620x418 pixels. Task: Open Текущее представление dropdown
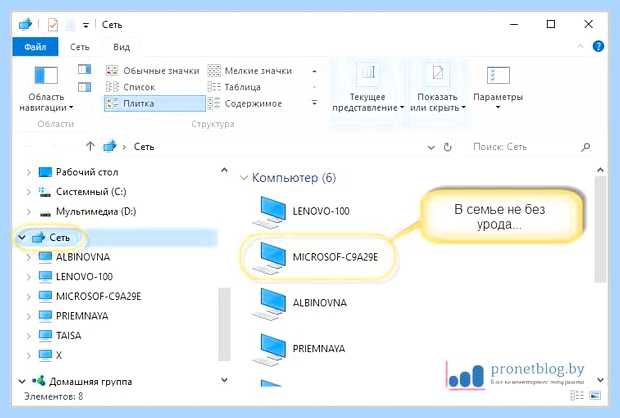coord(368,89)
